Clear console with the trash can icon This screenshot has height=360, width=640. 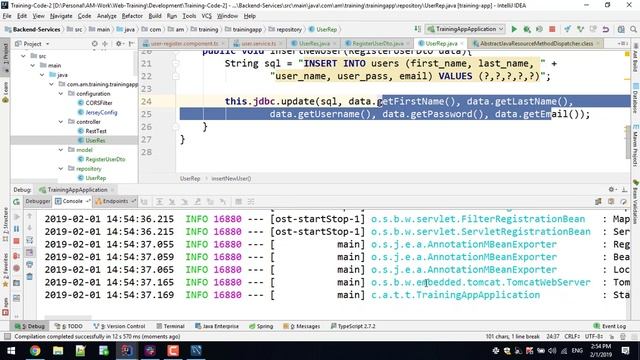point(30,277)
